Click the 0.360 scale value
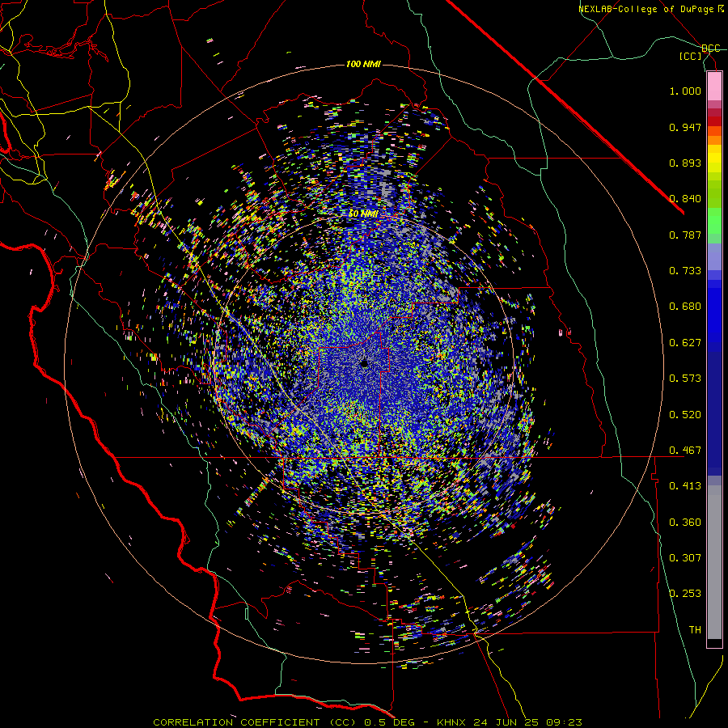The height and width of the screenshot is (728, 728). (x=685, y=523)
